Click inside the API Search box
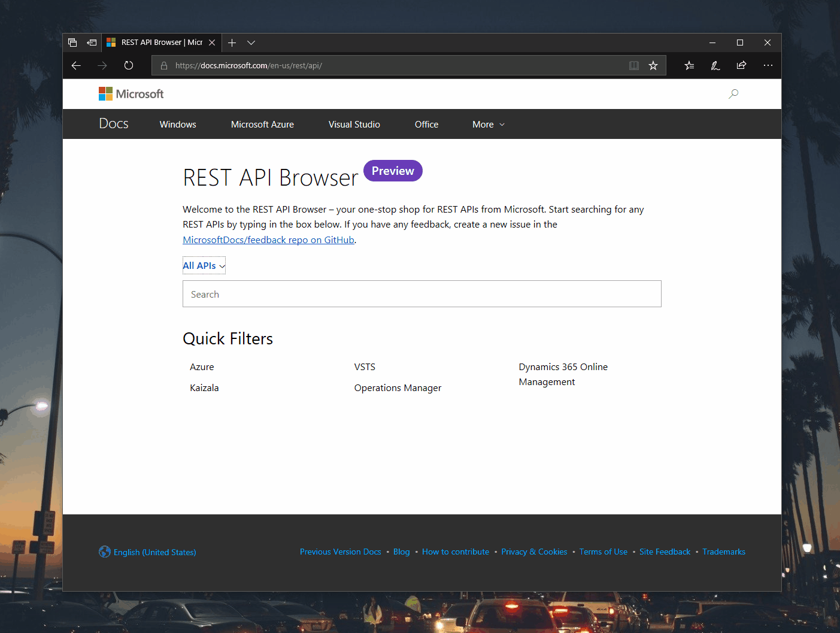The width and height of the screenshot is (840, 633). click(x=421, y=294)
